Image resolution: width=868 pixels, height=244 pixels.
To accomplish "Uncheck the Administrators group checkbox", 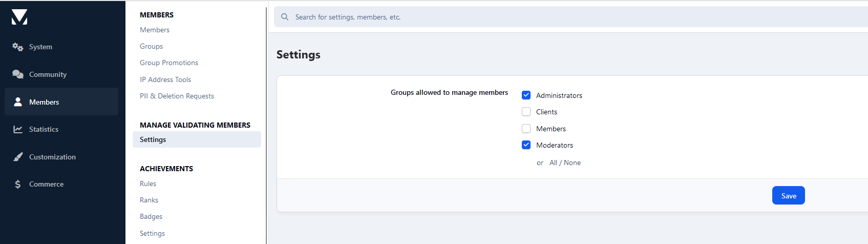I will (x=526, y=95).
